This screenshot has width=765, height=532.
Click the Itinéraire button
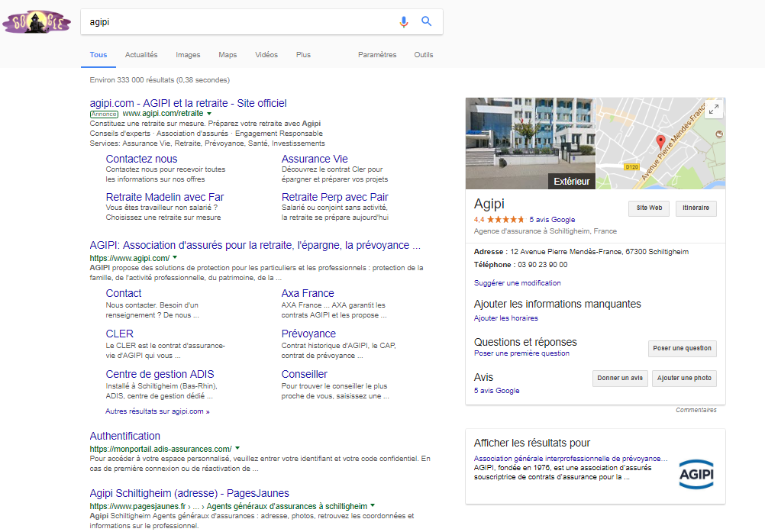[696, 208]
